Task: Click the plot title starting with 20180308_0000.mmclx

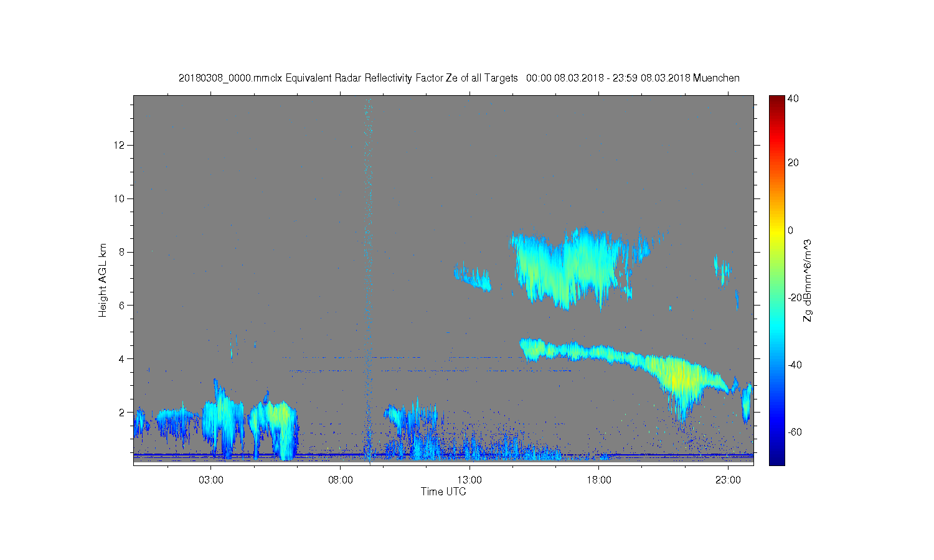Action: pos(459,78)
